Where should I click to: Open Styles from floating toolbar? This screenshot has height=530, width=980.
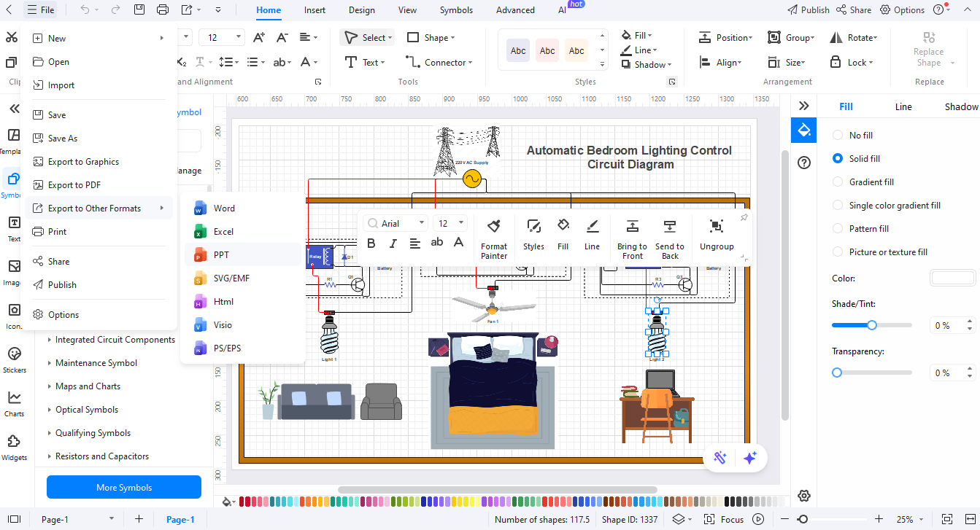[x=533, y=235]
